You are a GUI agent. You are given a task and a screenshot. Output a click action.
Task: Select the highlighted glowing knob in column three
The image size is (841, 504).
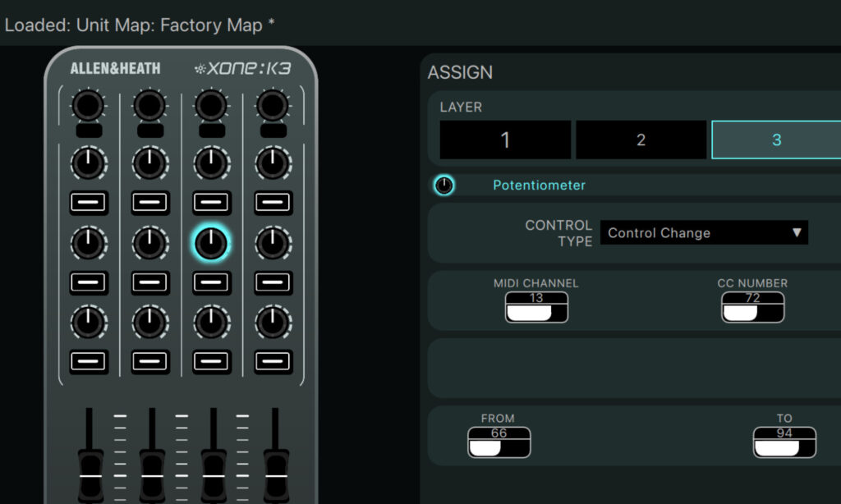tap(211, 241)
